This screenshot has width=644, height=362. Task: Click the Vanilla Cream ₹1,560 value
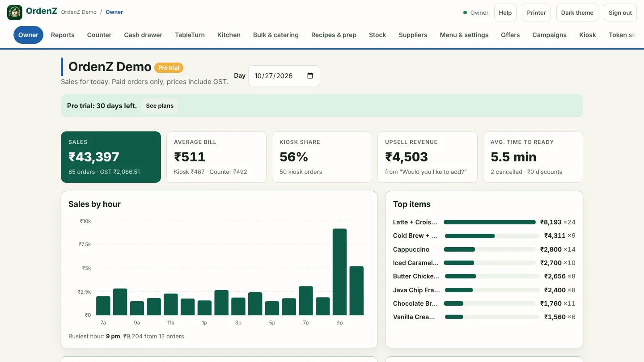(555, 317)
